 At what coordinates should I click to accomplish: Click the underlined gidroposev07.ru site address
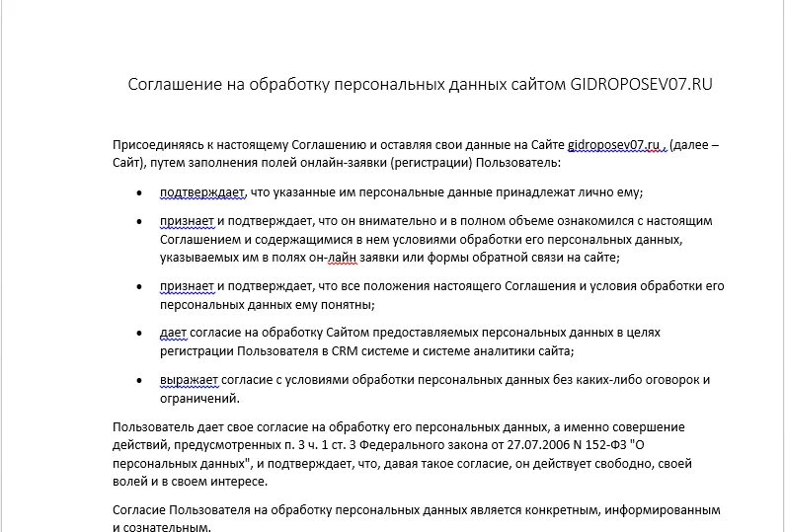pos(613,145)
